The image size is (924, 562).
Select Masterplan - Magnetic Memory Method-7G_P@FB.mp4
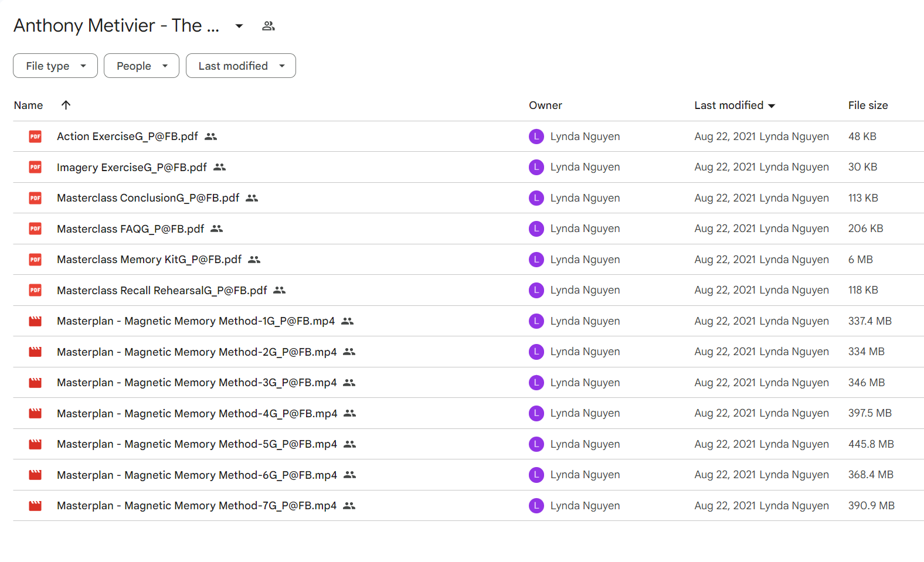197,506
